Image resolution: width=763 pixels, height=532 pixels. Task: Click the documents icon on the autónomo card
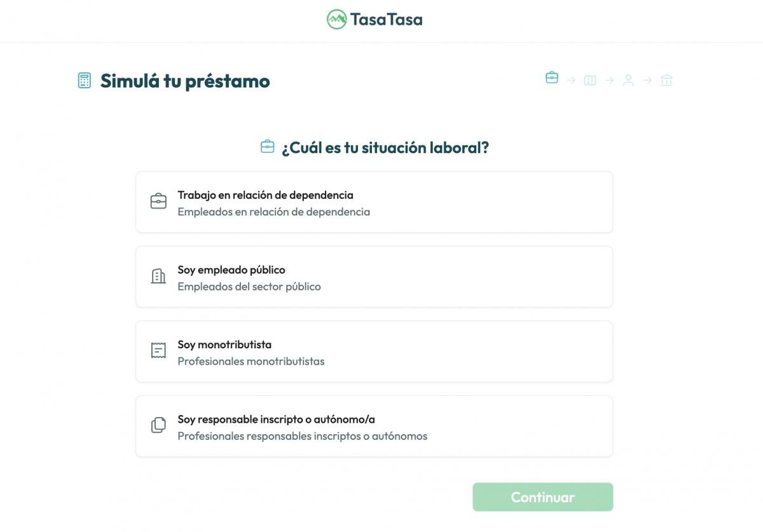[x=158, y=425]
